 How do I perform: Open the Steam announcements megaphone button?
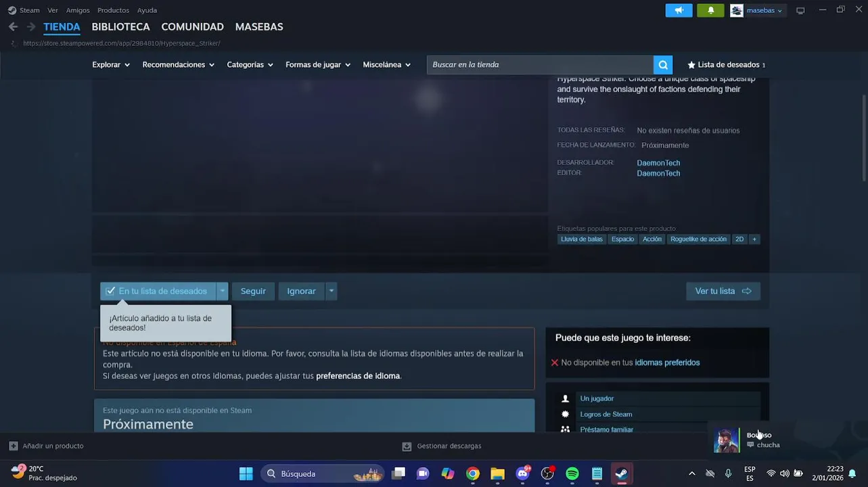point(679,10)
